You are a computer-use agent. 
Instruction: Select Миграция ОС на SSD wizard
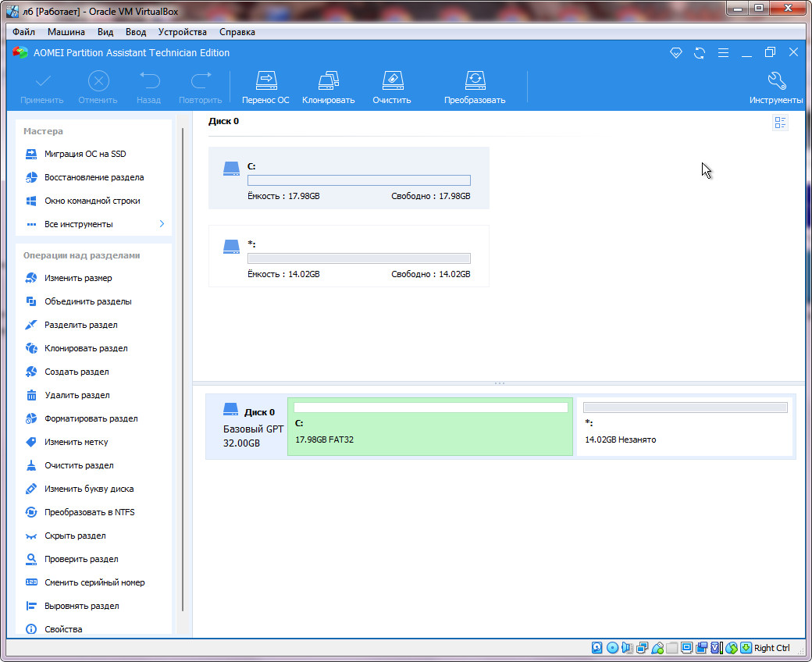(x=84, y=154)
